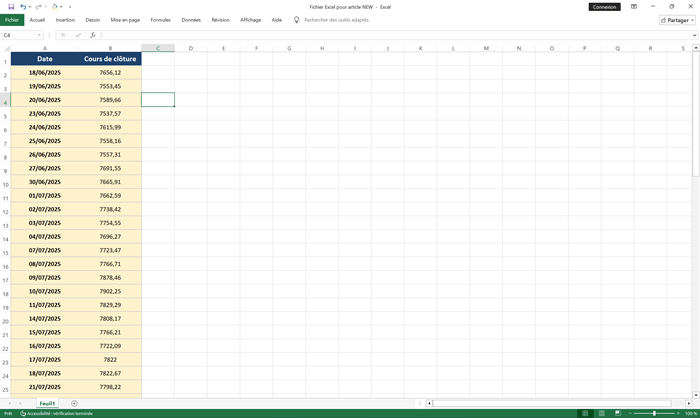This screenshot has height=418, width=700.
Task: Open the Insertion ribbon tab
Action: point(65,19)
